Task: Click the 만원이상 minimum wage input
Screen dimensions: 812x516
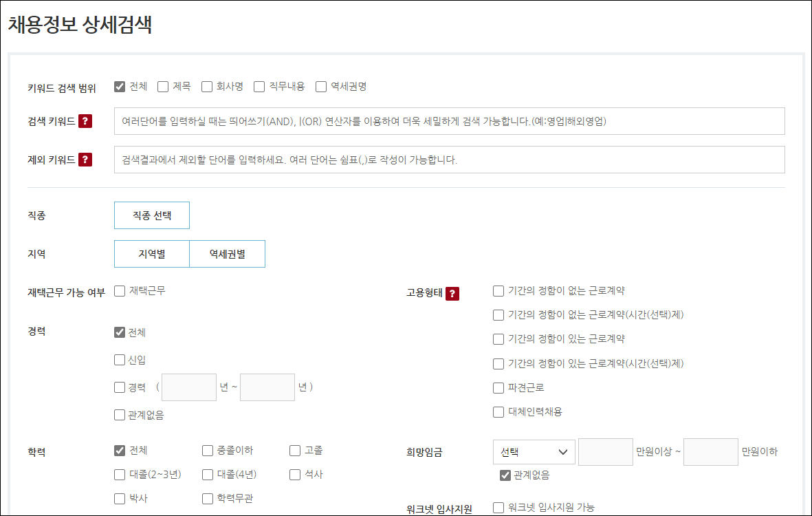Action: 605,452
